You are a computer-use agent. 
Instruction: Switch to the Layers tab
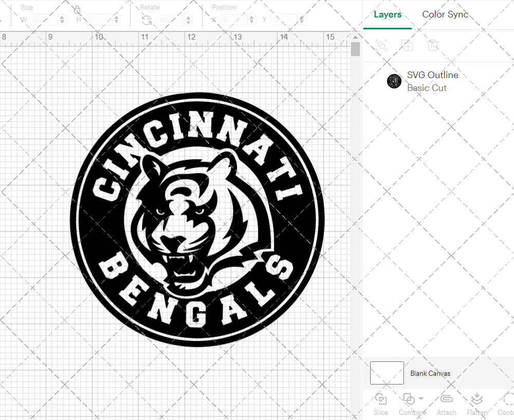(x=388, y=14)
